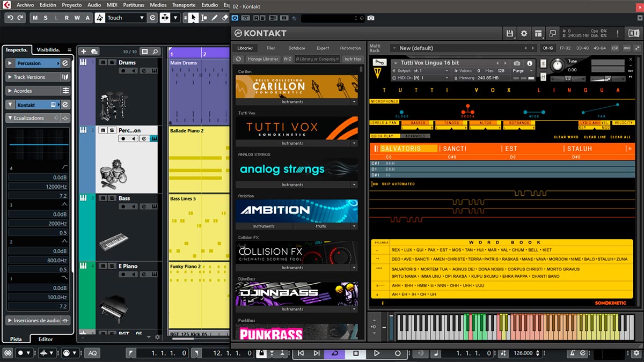Open the Purge dropdown menu
The image size is (644, 362).
(519, 71)
